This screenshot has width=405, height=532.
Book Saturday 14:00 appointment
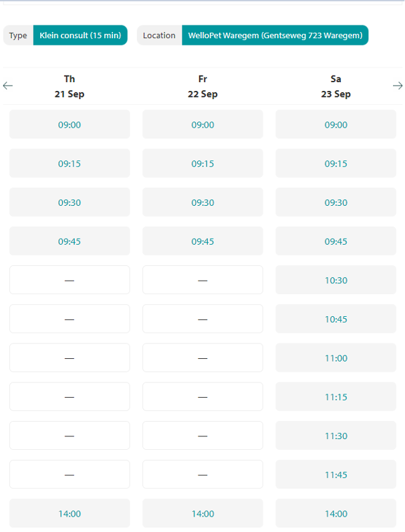(335, 513)
